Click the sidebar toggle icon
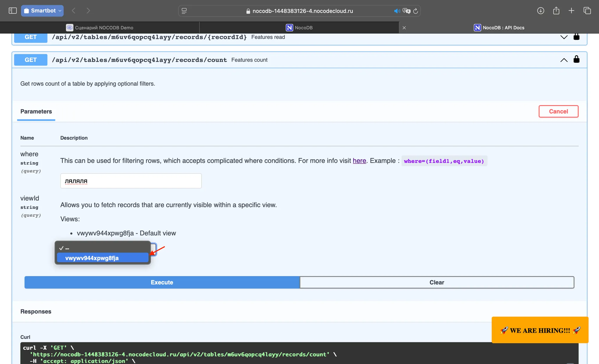The width and height of the screenshot is (599, 364). 13,11
